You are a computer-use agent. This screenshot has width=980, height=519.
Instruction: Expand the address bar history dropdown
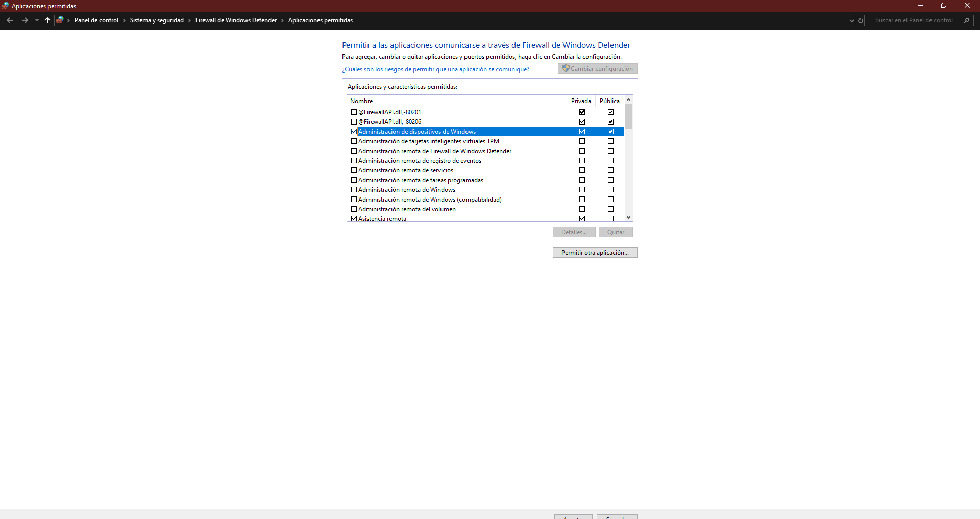click(x=851, y=20)
